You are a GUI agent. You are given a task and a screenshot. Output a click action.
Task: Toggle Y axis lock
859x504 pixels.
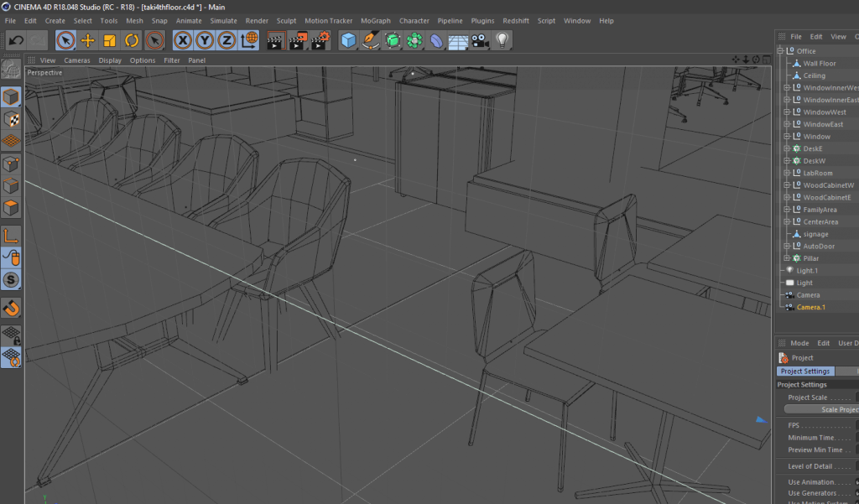click(x=204, y=39)
